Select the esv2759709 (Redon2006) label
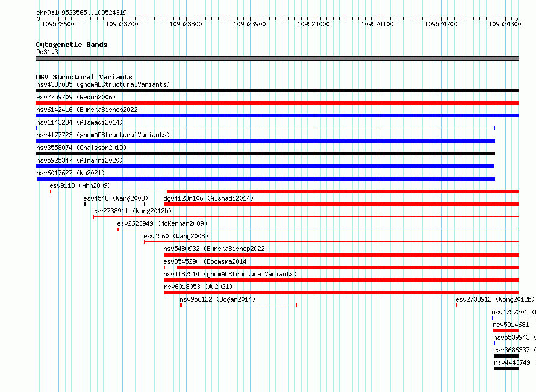536x392 pixels. 76,97
